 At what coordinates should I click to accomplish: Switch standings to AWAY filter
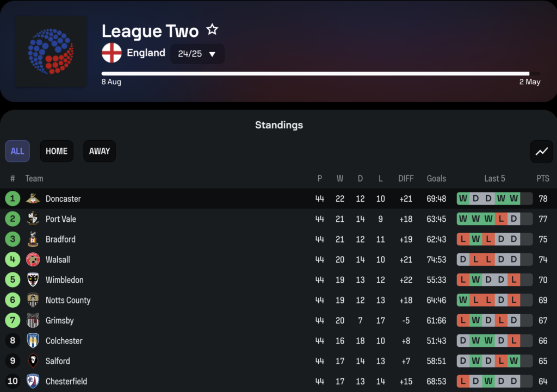(100, 151)
